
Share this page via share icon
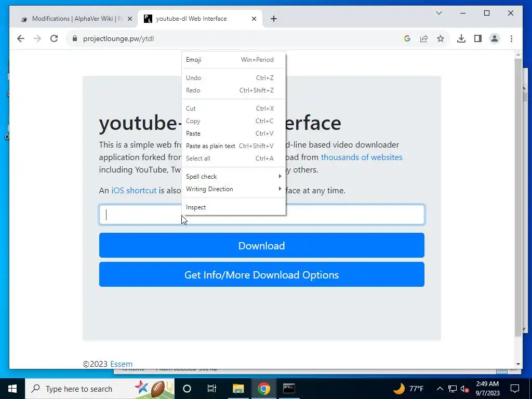424,38
